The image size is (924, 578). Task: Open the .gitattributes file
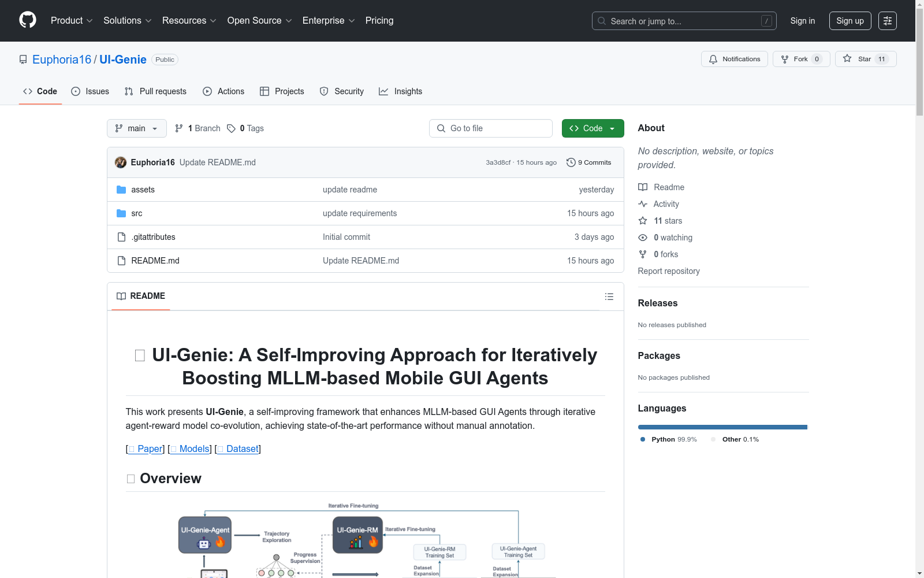tap(153, 237)
